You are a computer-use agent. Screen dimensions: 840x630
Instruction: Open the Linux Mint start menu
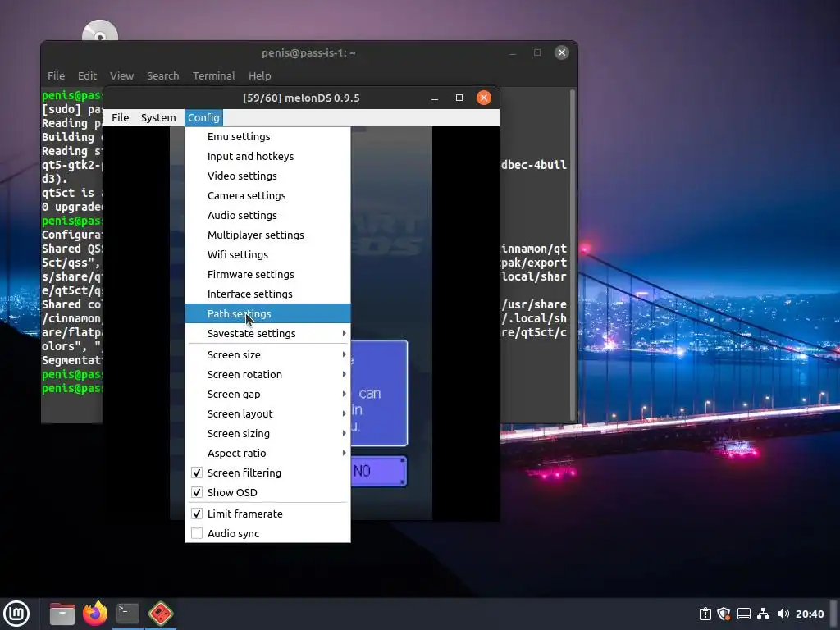coord(16,614)
